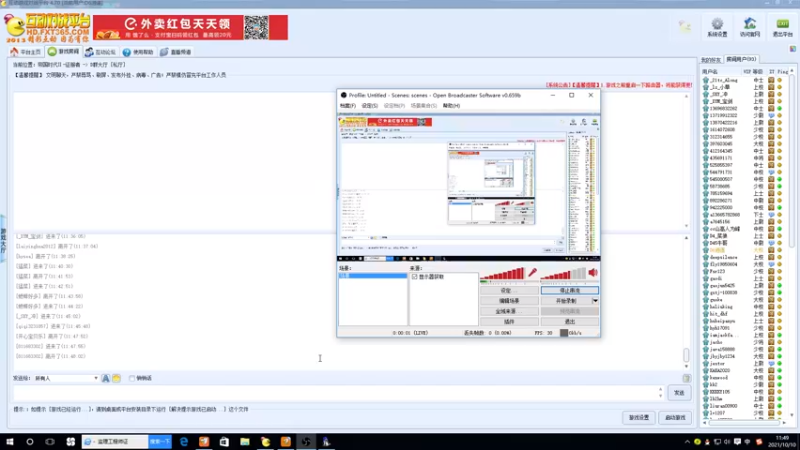Click the OBS icon on the taskbar
The width and height of the screenshot is (800, 450).
click(306, 442)
